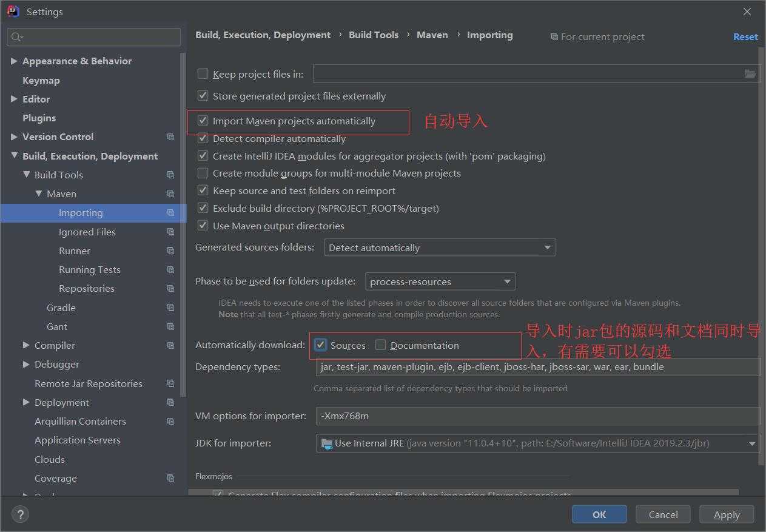
Task: Click project-level icon beside Arquillian Containers
Action: click(x=170, y=422)
